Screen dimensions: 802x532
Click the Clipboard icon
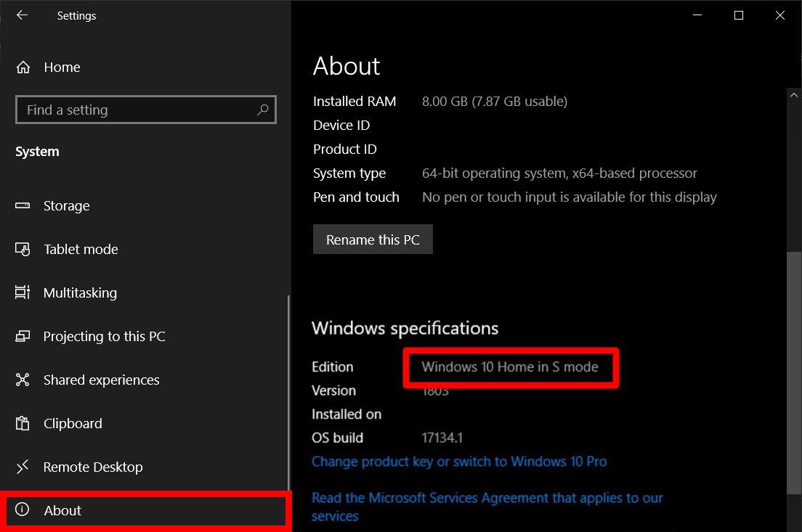coord(23,424)
